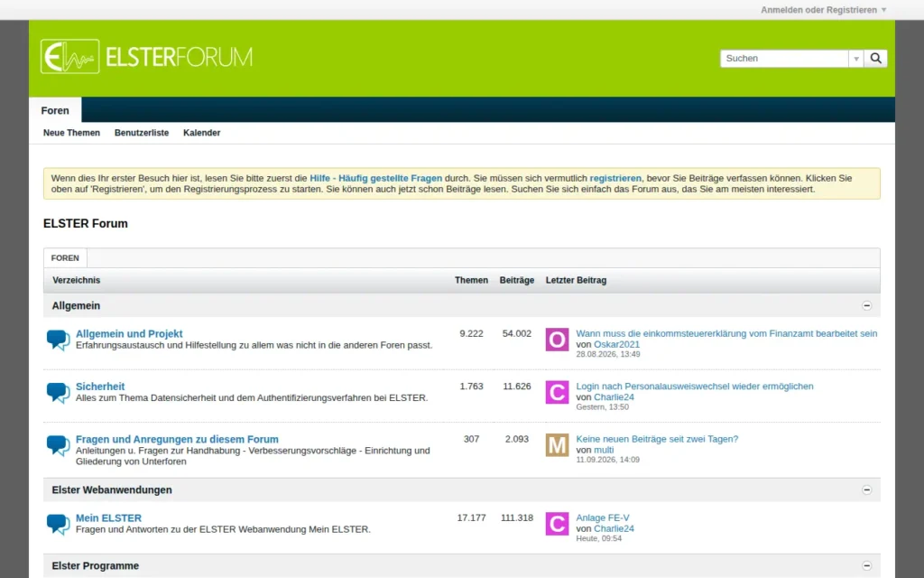
Task: Open Anmelden oder Registrieren menu
Action: point(823,10)
